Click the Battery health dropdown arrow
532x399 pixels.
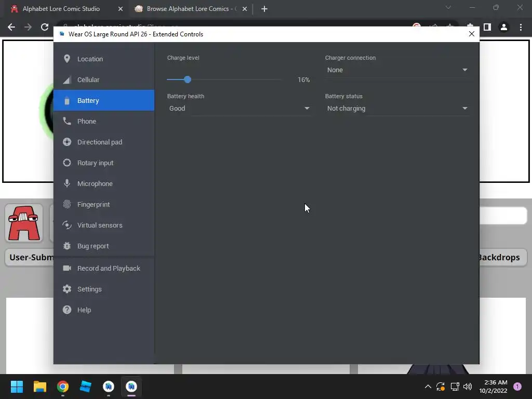[x=307, y=108]
